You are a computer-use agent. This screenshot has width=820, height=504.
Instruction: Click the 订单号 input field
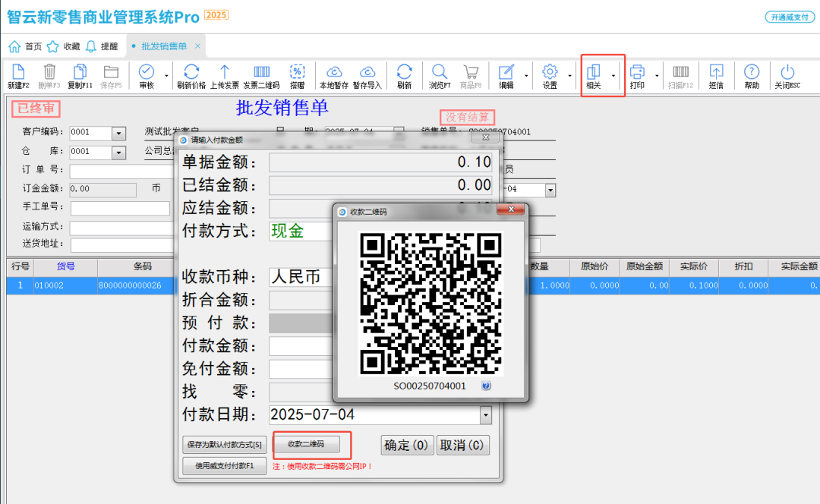point(121,171)
